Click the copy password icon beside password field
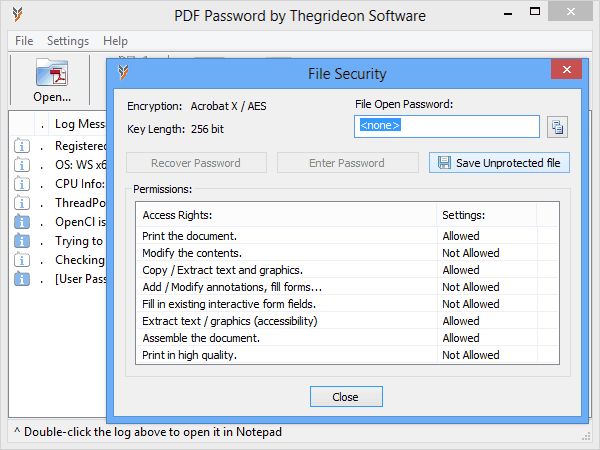Screen dimensions: 600x450 coord(557,127)
